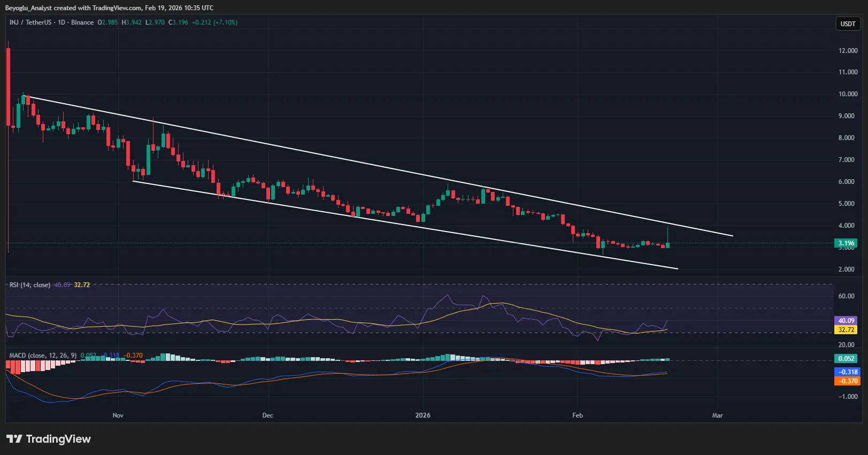868x455 pixels.
Task: Click the RSI (14, close) indicator label
Action: 30,285
